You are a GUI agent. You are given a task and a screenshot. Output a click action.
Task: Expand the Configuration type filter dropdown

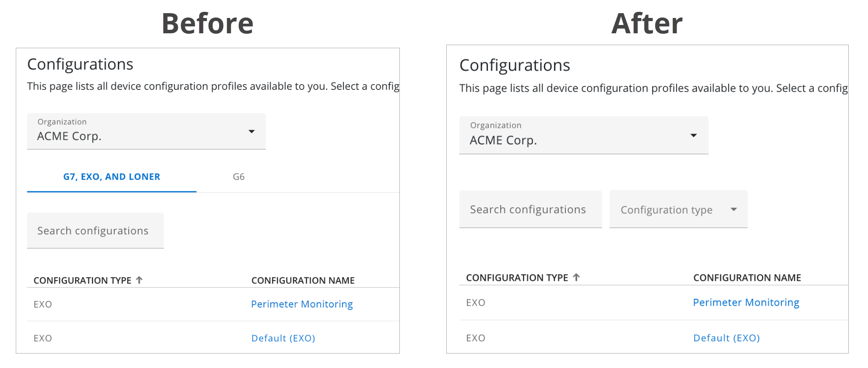click(677, 209)
